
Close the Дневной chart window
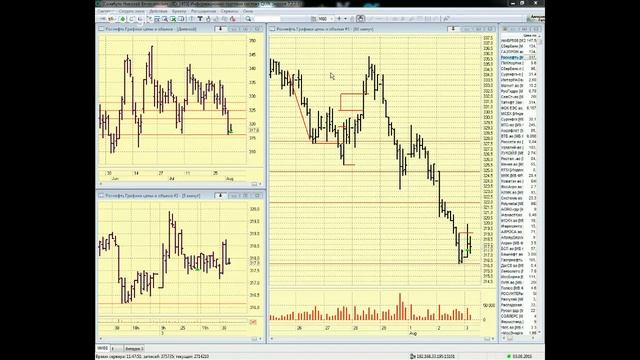[258, 29]
